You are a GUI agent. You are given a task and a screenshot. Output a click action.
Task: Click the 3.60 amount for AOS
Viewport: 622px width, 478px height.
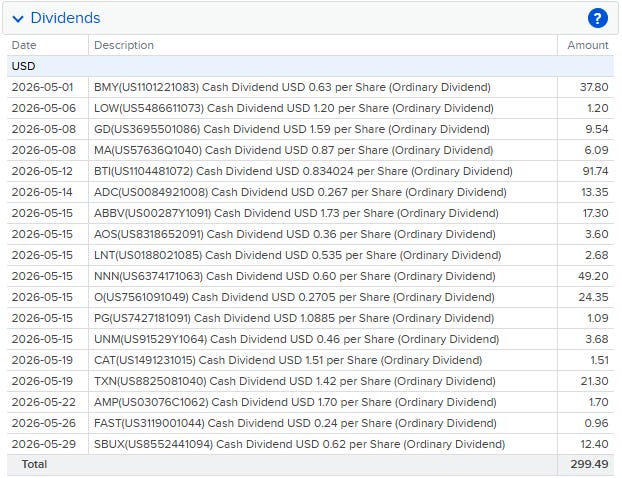coord(597,234)
